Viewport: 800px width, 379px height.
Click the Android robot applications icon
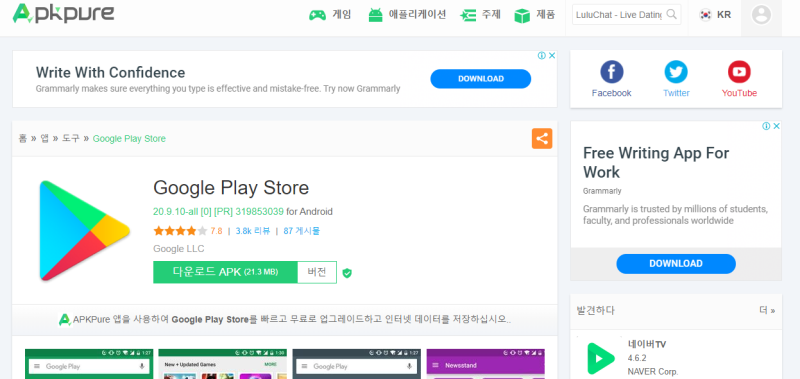pos(375,15)
